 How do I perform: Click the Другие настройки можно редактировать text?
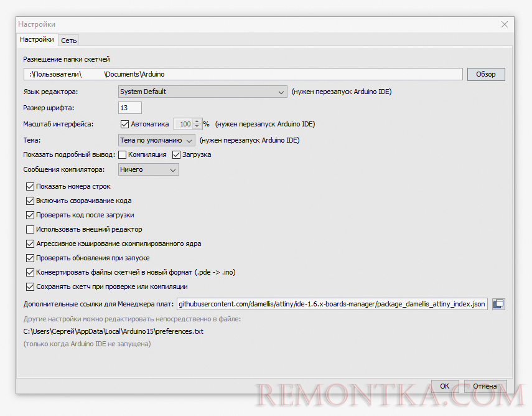132,319
